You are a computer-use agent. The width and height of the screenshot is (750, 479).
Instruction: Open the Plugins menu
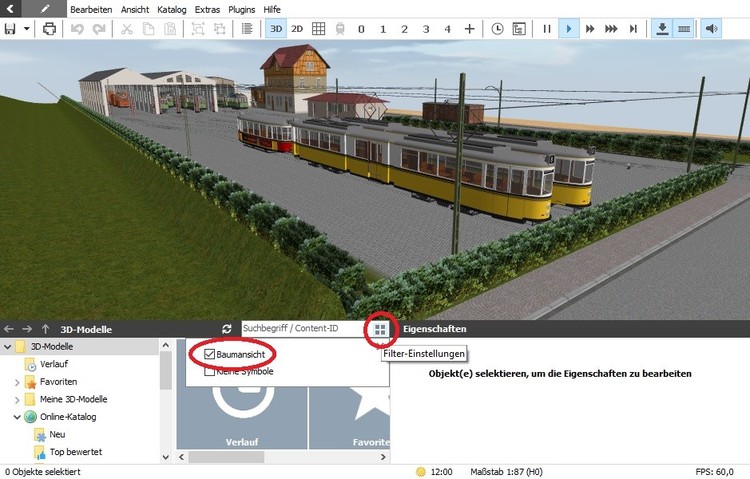(x=242, y=10)
